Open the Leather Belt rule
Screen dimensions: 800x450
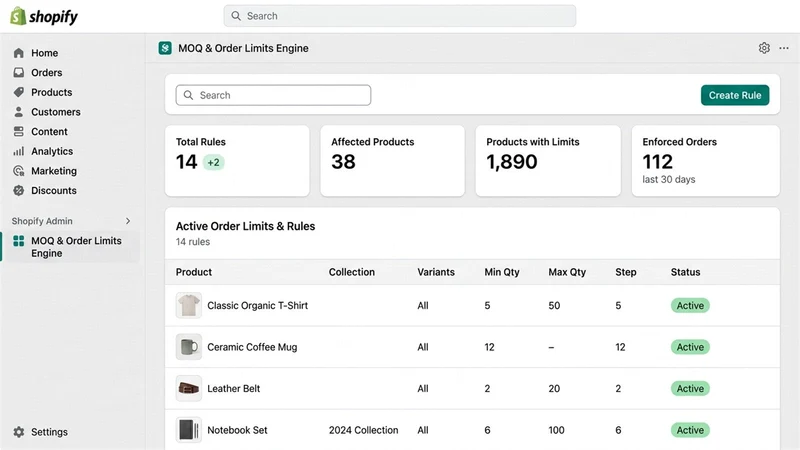pos(234,388)
